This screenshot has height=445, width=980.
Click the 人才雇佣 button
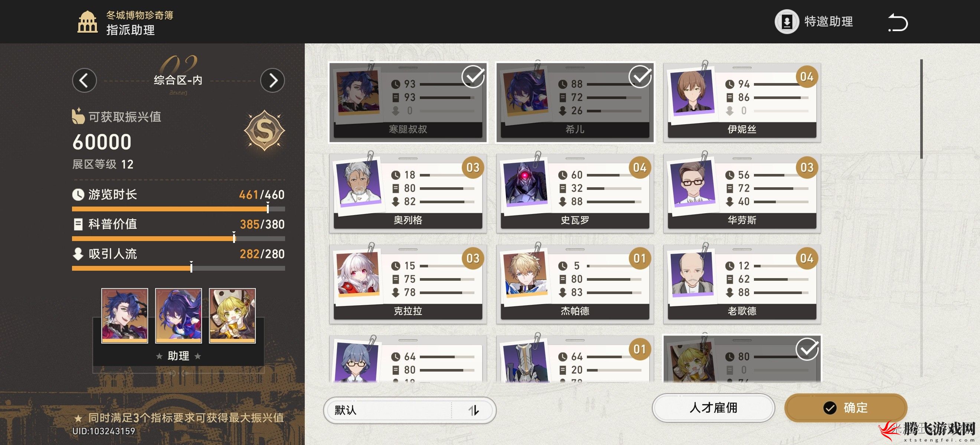(x=713, y=408)
